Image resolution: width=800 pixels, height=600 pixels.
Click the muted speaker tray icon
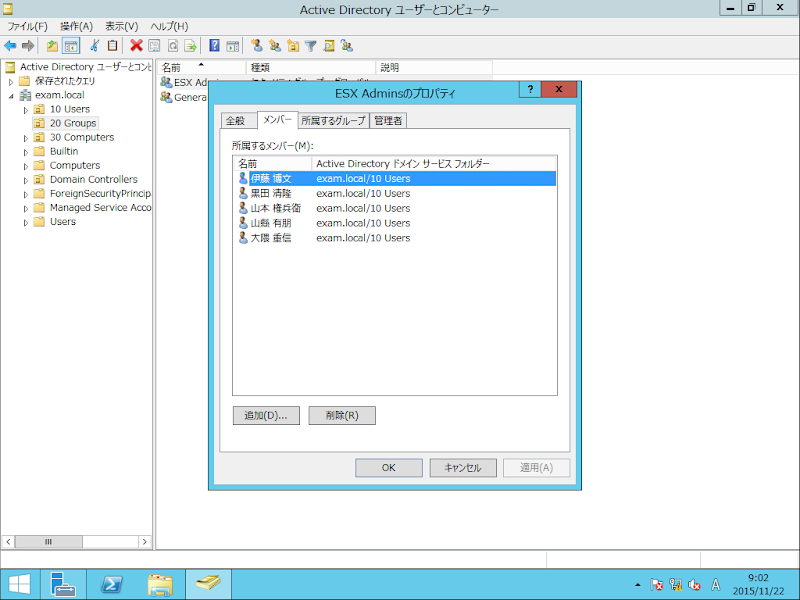pyautogui.click(x=694, y=585)
